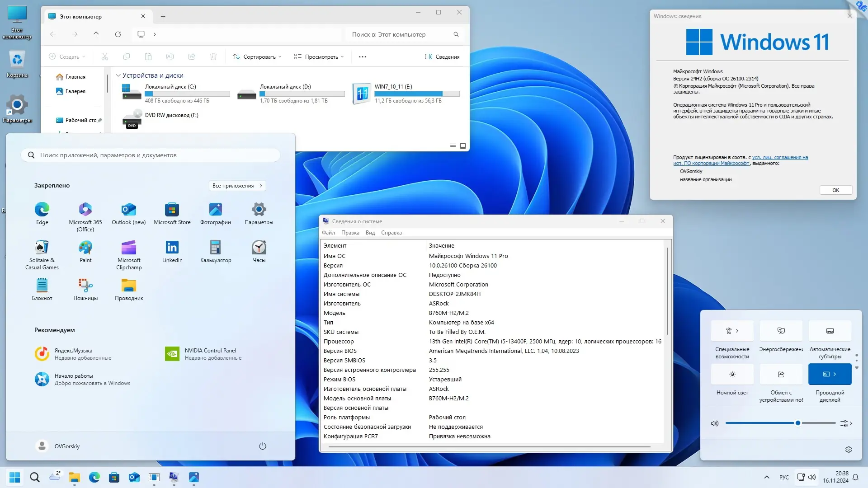Open the Справка menu in Сведения о системе

tap(391, 233)
